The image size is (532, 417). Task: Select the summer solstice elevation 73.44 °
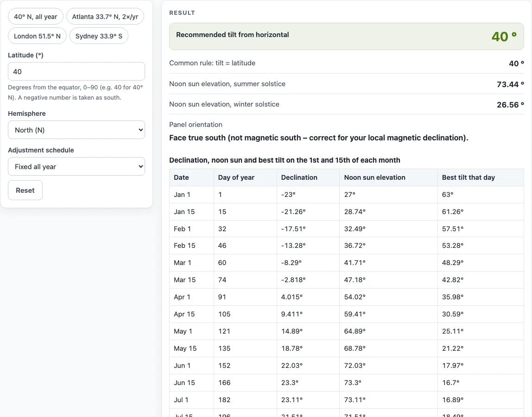click(x=510, y=84)
